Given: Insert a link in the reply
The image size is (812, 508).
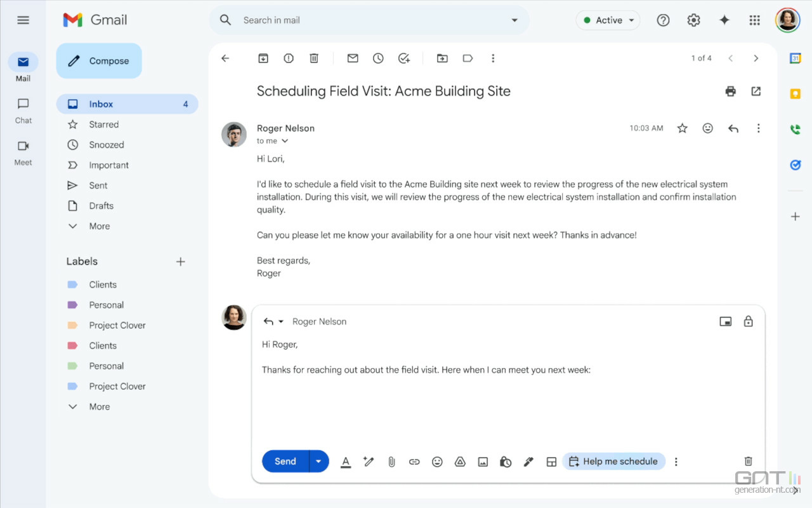Looking at the screenshot, I should 414,462.
